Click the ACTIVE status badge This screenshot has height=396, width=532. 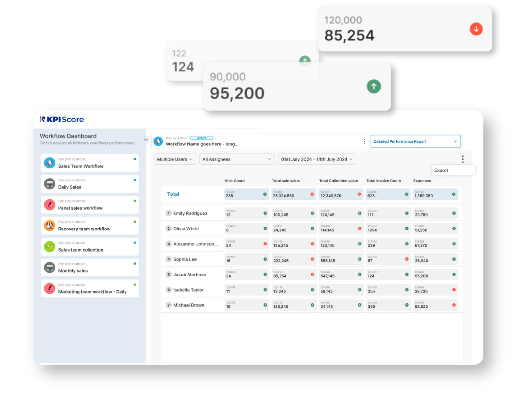(201, 138)
